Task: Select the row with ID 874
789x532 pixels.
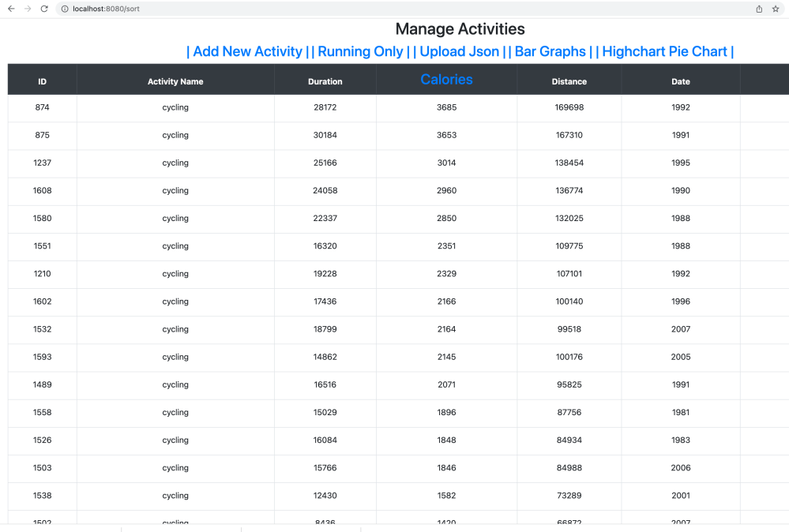Action: [43, 107]
